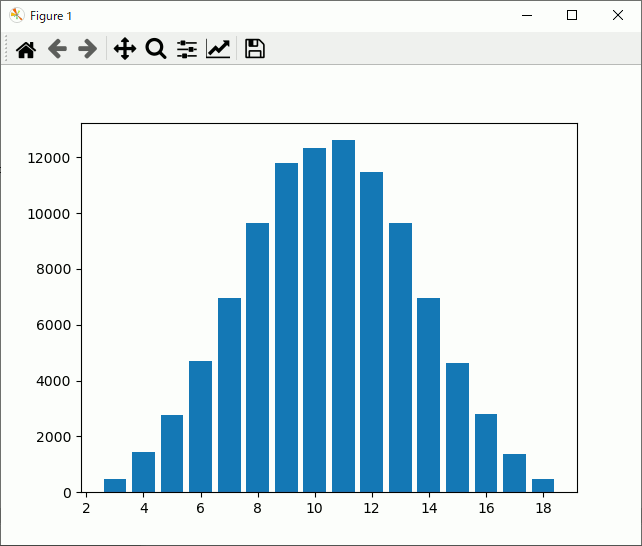Click the bar at x=8

(258, 358)
